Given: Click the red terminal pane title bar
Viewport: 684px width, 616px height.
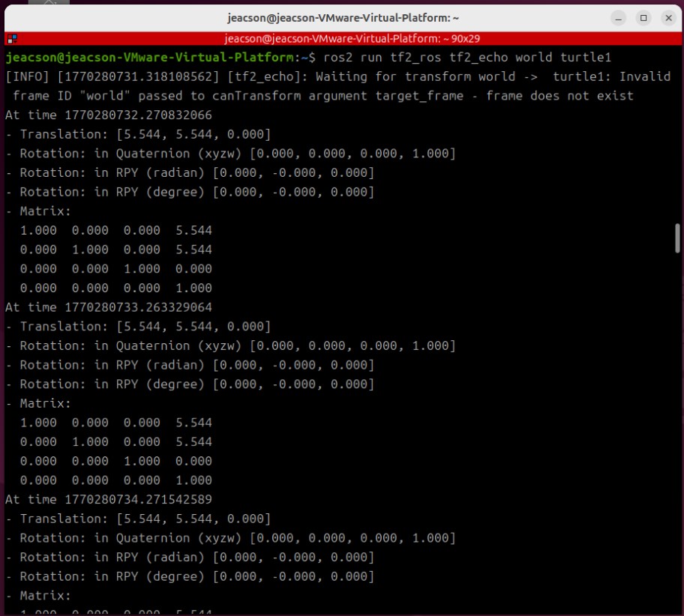Looking at the screenshot, I should pos(342,39).
